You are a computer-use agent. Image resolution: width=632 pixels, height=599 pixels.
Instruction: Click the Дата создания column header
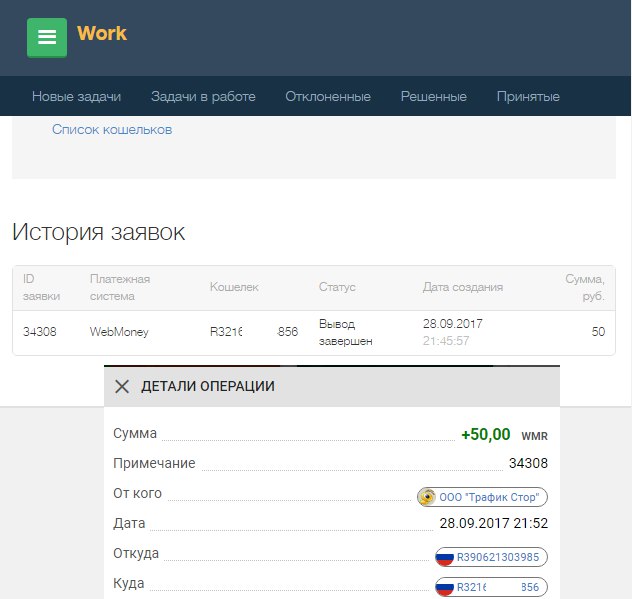click(x=463, y=287)
